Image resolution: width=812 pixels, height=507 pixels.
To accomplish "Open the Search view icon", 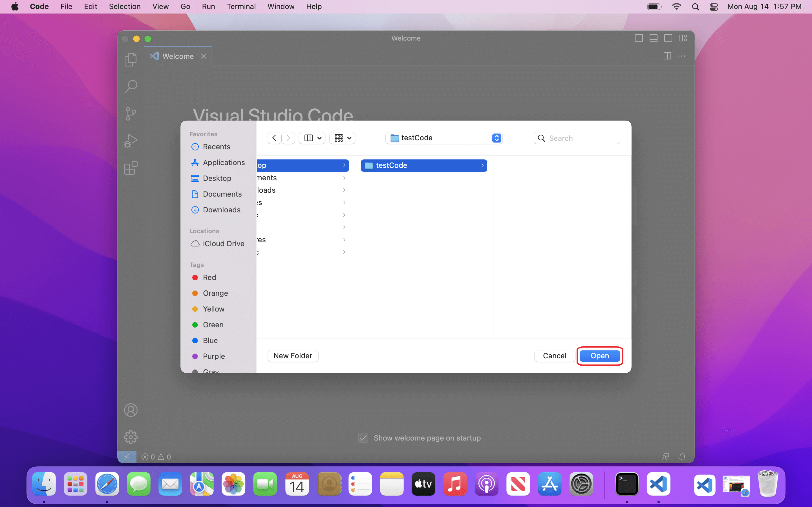I will coord(131,86).
